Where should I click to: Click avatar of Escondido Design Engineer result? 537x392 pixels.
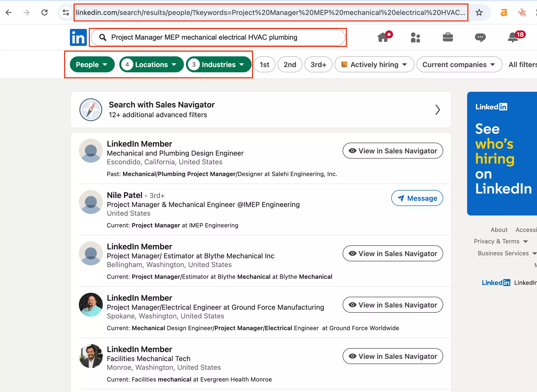tap(91, 151)
